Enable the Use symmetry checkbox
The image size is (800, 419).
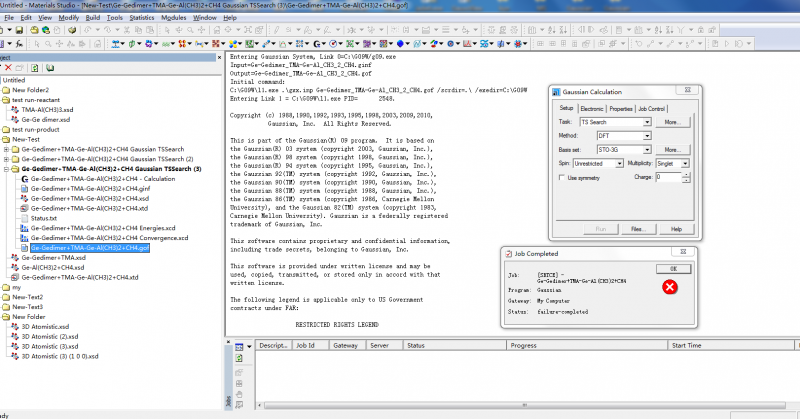(x=562, y=178)
